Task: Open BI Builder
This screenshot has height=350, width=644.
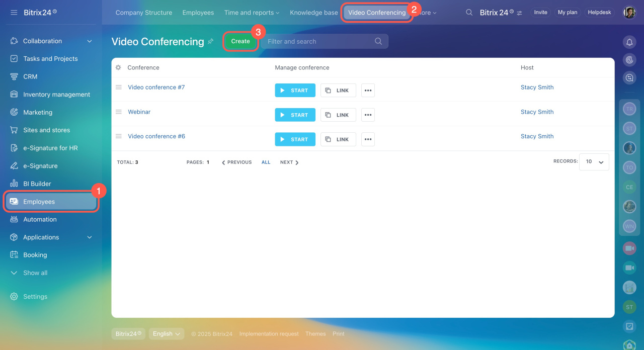Action: [37, 184]
